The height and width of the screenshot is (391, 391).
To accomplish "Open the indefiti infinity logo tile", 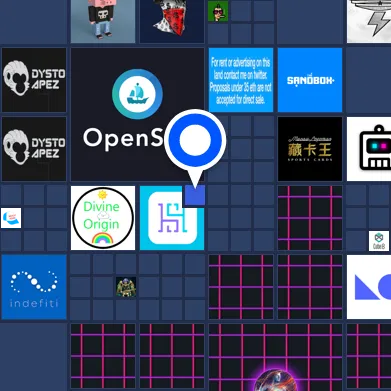I will pyautogui.click(x=34, y=287).
